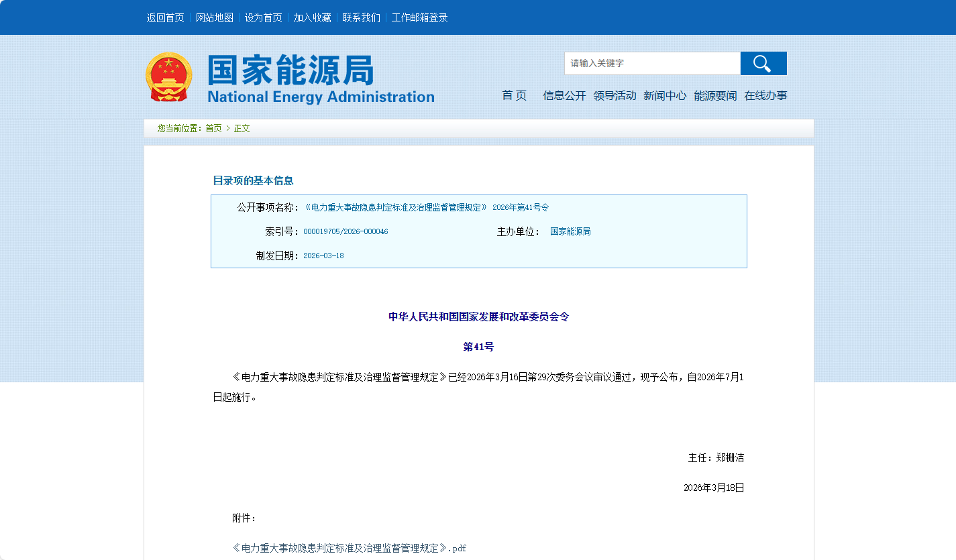Go to 工作邮箱登录
Screen dimensions: 956x560
pos(419,18)
